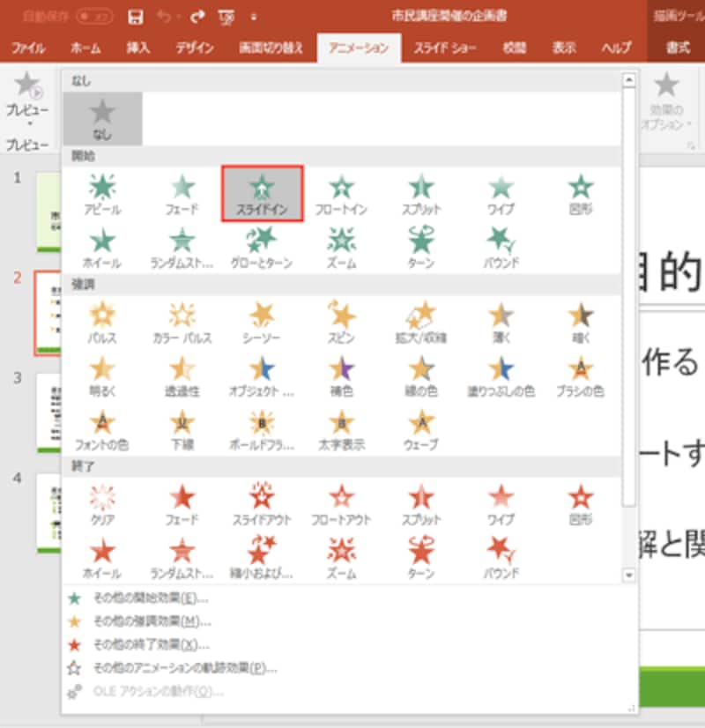Open その他のアニメーションの軌跡効果 entry
The width and height of the screenshot is (705, 728).
[185, 668]
